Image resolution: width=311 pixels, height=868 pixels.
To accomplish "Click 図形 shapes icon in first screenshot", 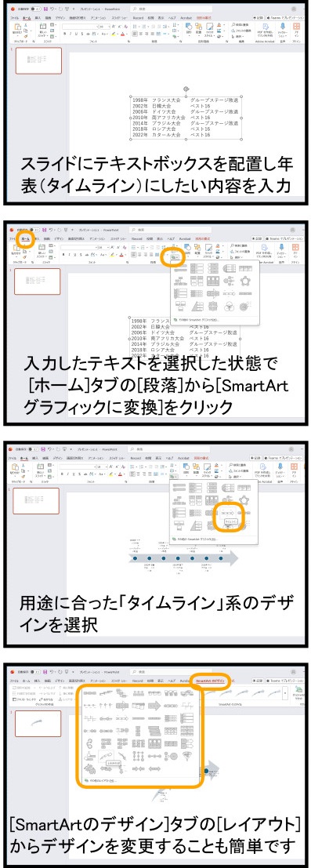I will click(x=189, y=27).
